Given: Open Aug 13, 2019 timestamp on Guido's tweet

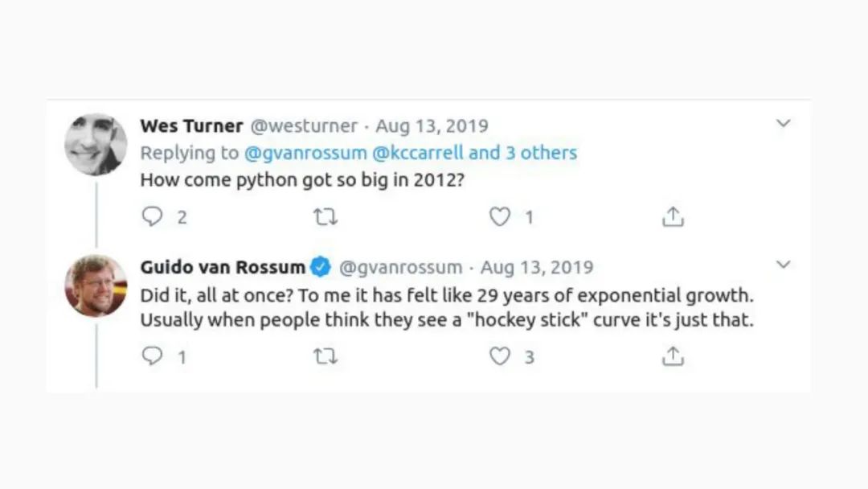Looking at the screenshot, I should click(536, 267).
